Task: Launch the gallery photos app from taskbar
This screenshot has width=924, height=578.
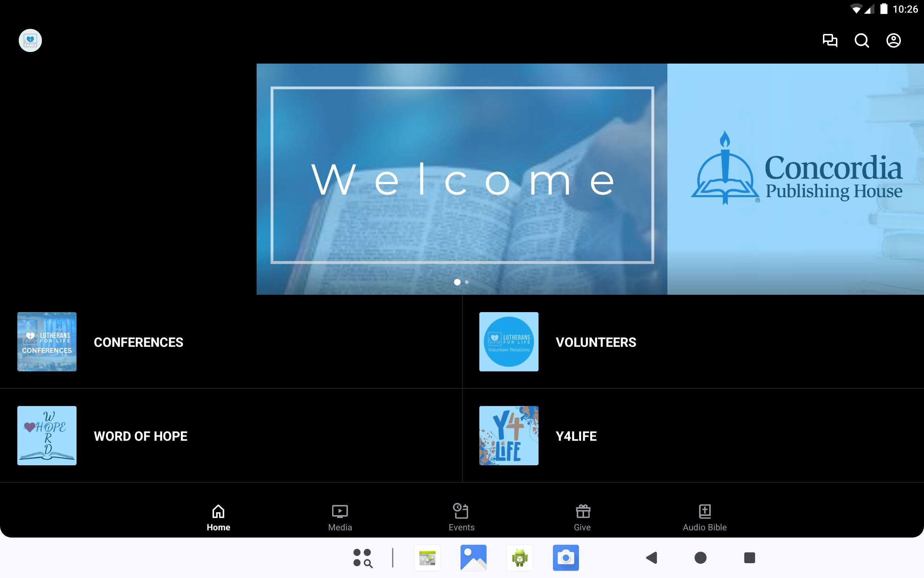Action: point(474,558)
